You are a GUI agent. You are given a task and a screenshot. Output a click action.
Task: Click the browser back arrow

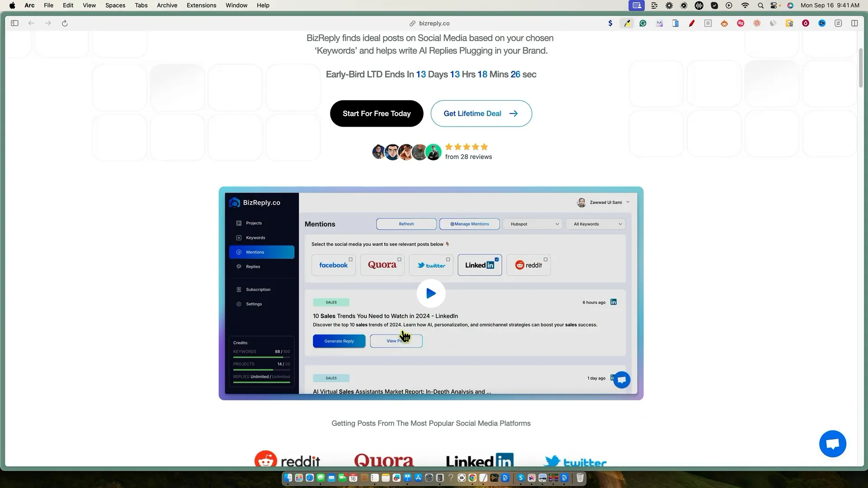[31, 23]
